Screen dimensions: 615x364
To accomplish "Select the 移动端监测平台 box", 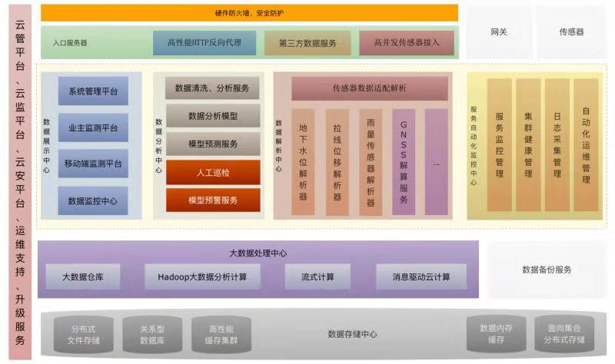I will coord(93,164).
